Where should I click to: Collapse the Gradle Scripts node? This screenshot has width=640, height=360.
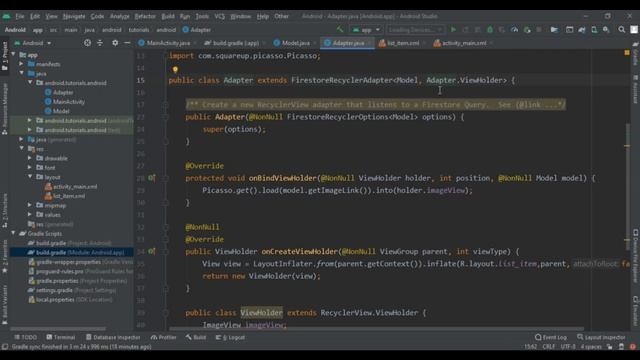tap(13, 233)
